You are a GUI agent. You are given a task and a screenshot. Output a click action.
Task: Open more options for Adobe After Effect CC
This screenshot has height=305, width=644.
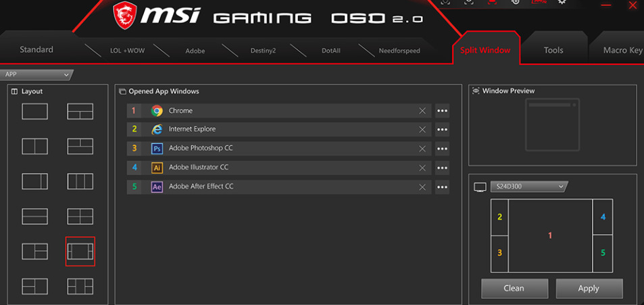(x=442, y=187)
